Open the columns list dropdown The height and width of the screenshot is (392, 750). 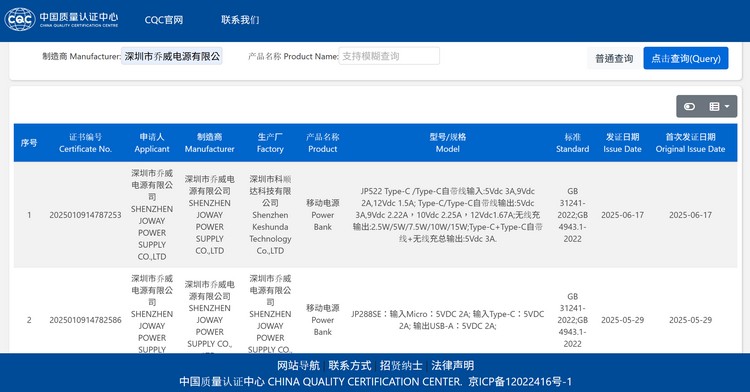click(x=719, y=106)
